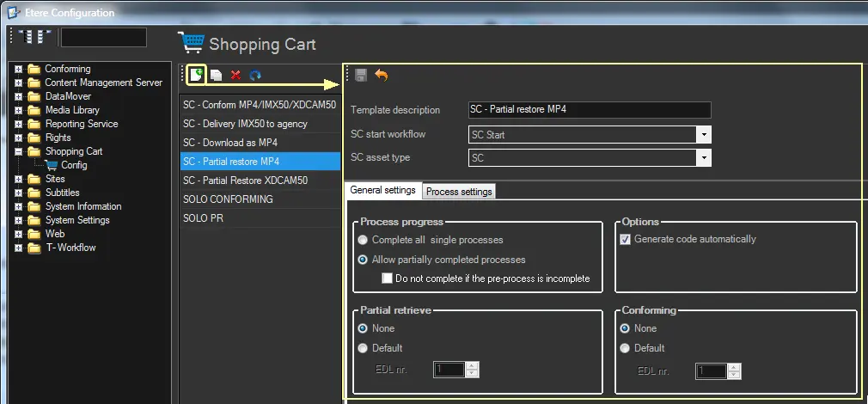The width and height of the screenshot is (868, 404).
Task: Click the orange Undo arrow icon
Action: click(382, 76)
